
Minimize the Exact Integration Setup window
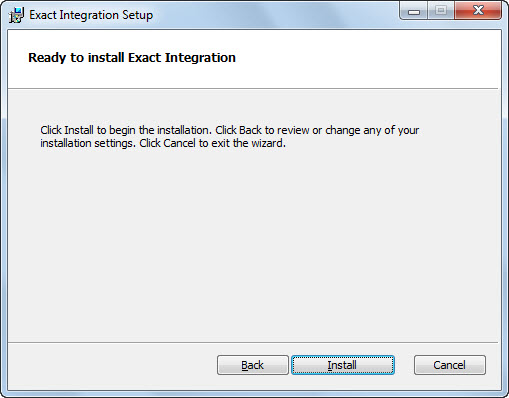coord(414,12)
